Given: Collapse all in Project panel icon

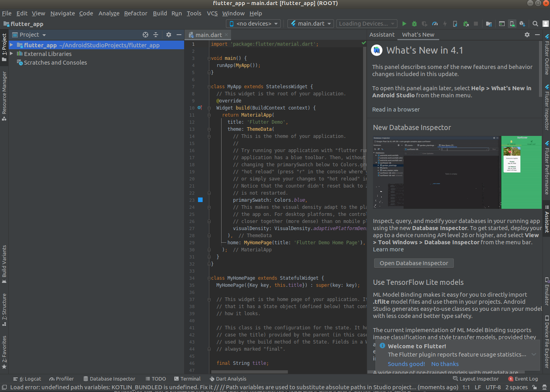Looking at the screenshot, I should coord(156,35).
